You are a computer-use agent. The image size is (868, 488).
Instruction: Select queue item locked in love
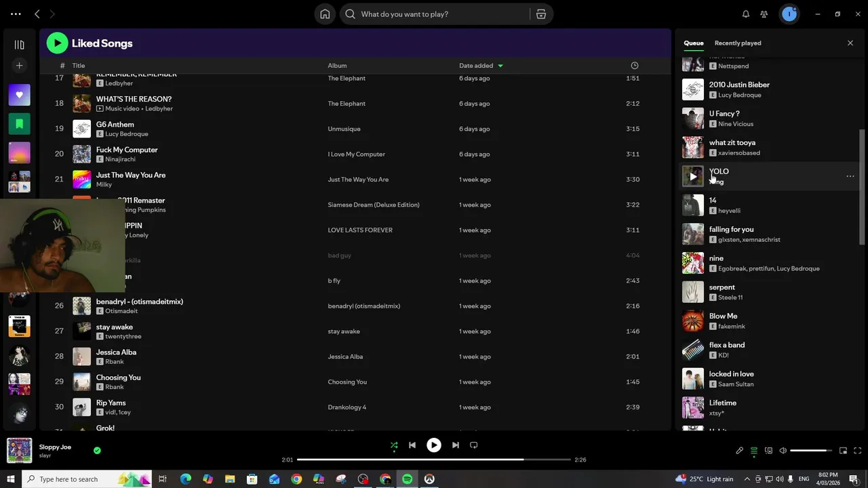768,379
